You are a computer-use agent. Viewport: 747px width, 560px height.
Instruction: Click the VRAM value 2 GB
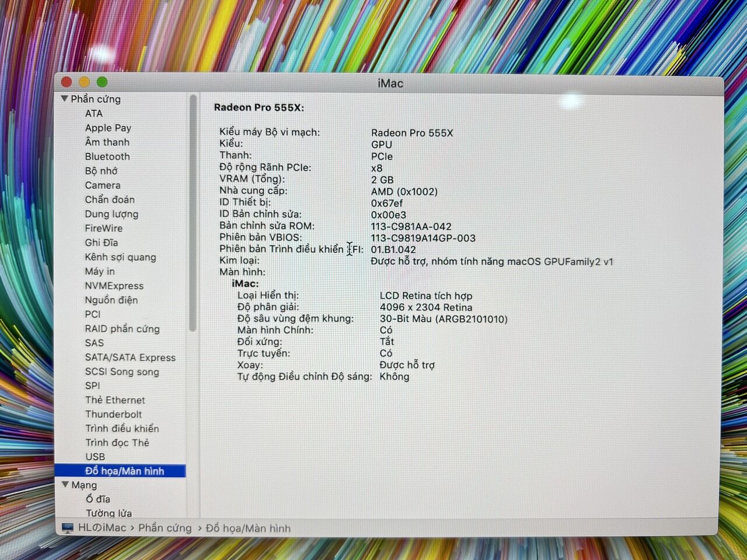pos(382,180)
